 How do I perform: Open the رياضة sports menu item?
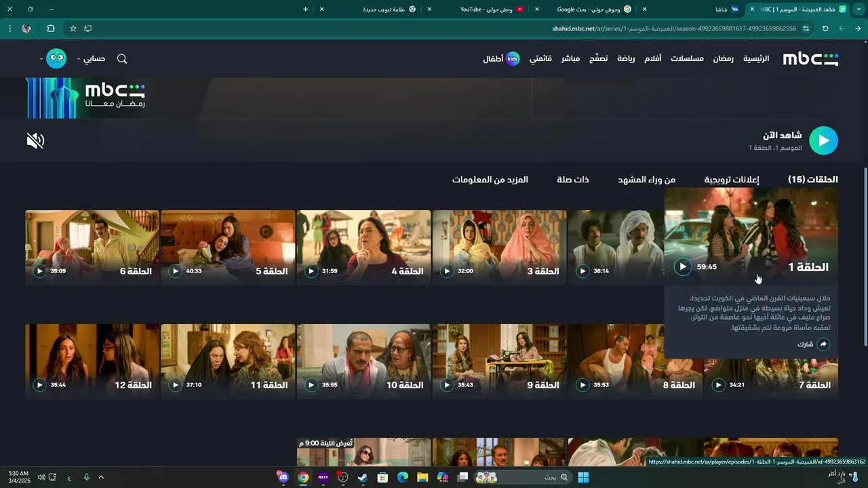[x=626, y=59]
